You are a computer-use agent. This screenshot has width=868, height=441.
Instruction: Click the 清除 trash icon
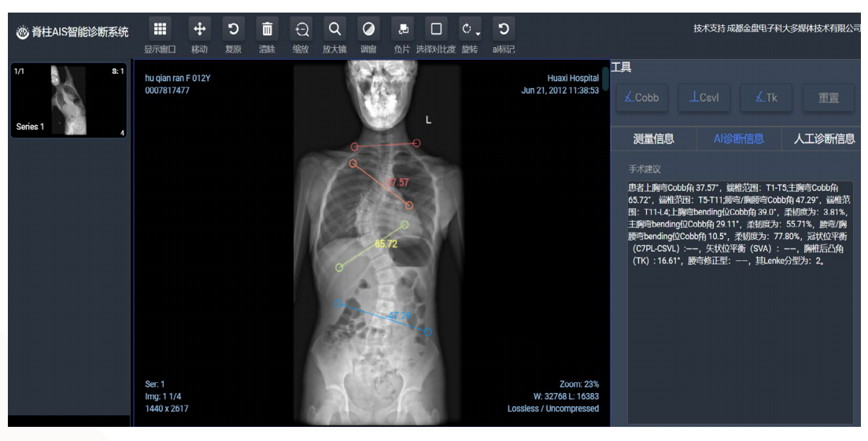[x=267, y=30]
